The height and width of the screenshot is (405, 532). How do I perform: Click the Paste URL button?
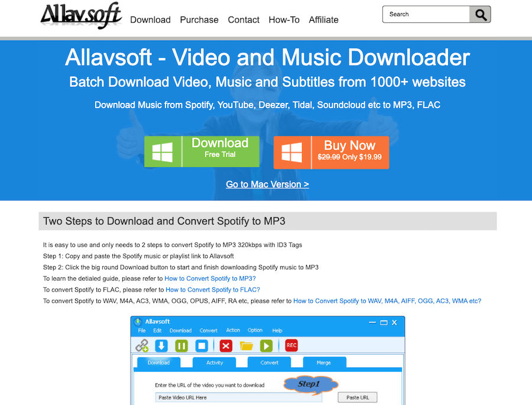point(357,397)
